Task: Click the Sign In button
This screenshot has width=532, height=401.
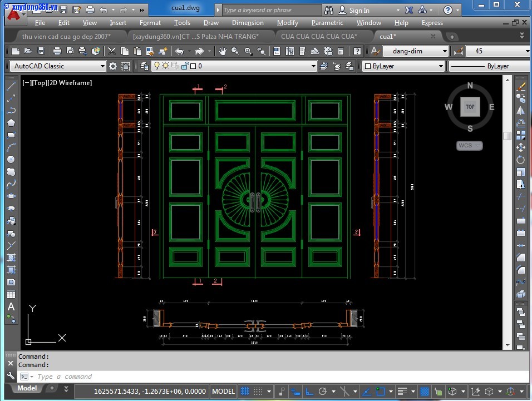Action: 354,10
